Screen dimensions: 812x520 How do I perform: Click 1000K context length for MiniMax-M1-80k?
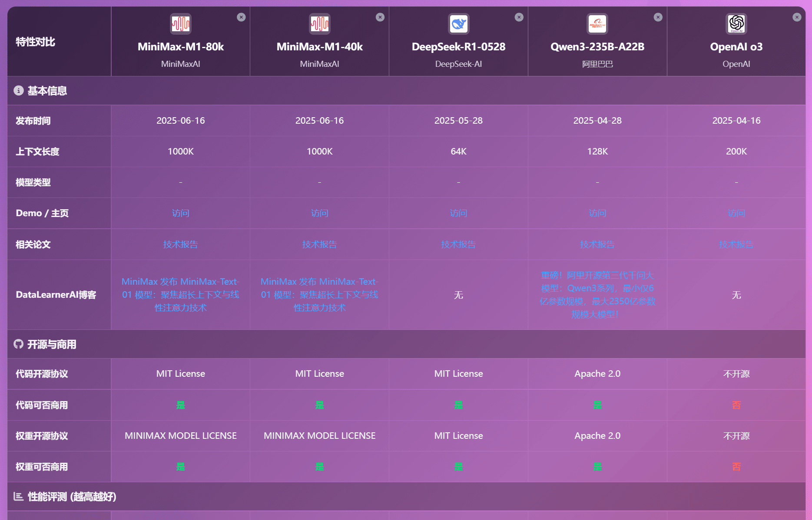[x=181, y=151]
